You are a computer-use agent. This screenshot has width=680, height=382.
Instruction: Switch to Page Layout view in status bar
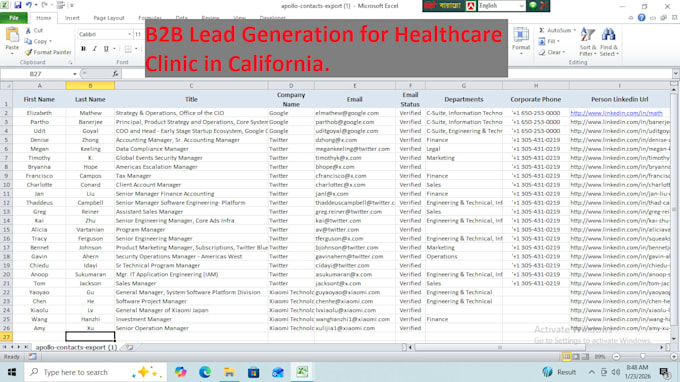point(576,356)
